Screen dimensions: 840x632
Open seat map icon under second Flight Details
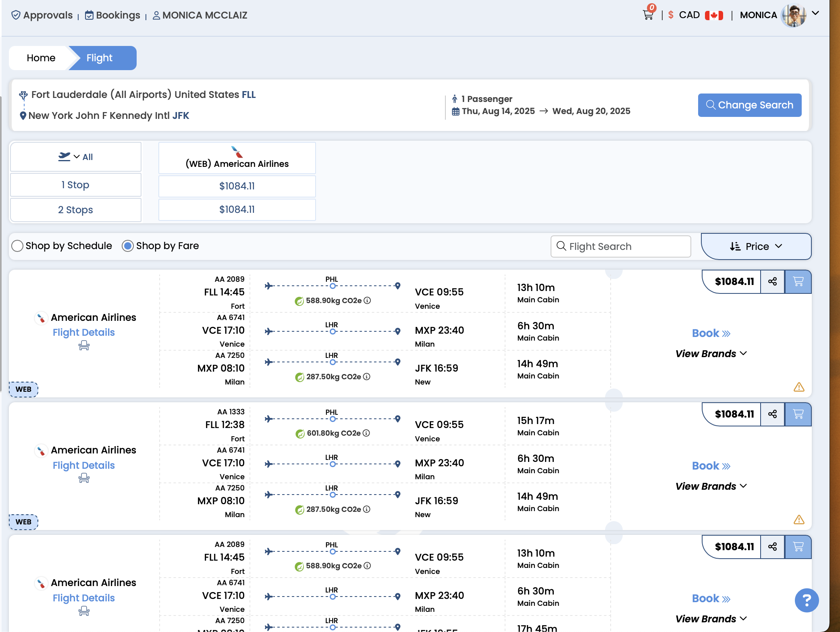84,478
